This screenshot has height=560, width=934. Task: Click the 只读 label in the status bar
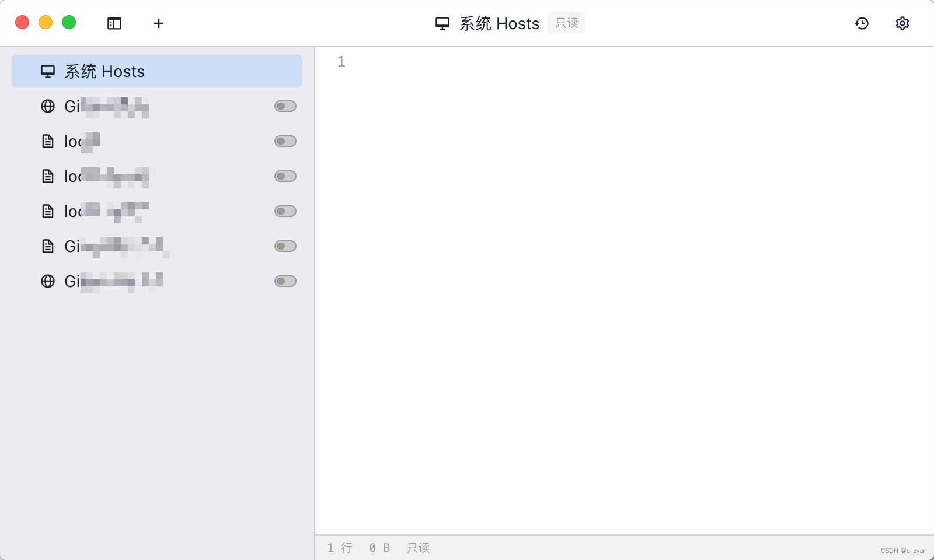click(x=419, y=548)
